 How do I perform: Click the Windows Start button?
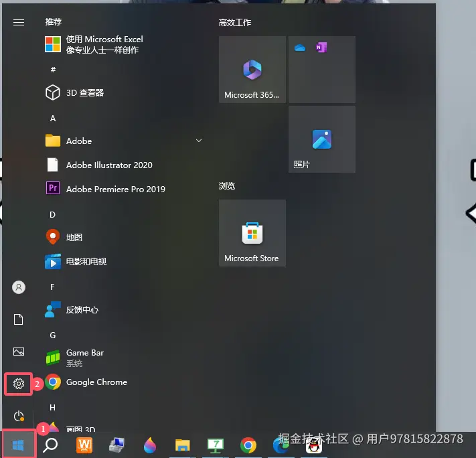click(18, 445)
